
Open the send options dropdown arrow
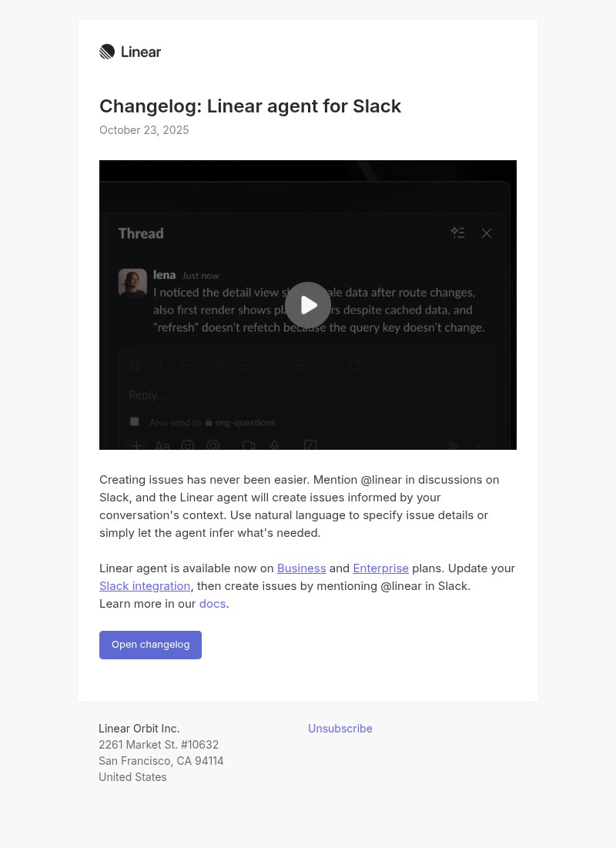[x=478, y=445]
